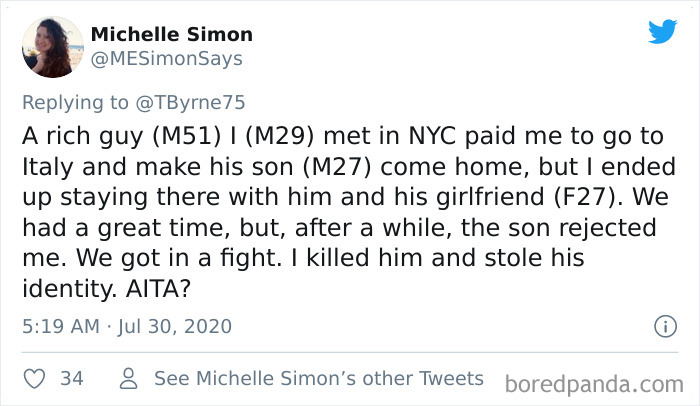Open the Michelle Simon display name
The width and height of the screenshot is (700, 406).
pos(171,34)
